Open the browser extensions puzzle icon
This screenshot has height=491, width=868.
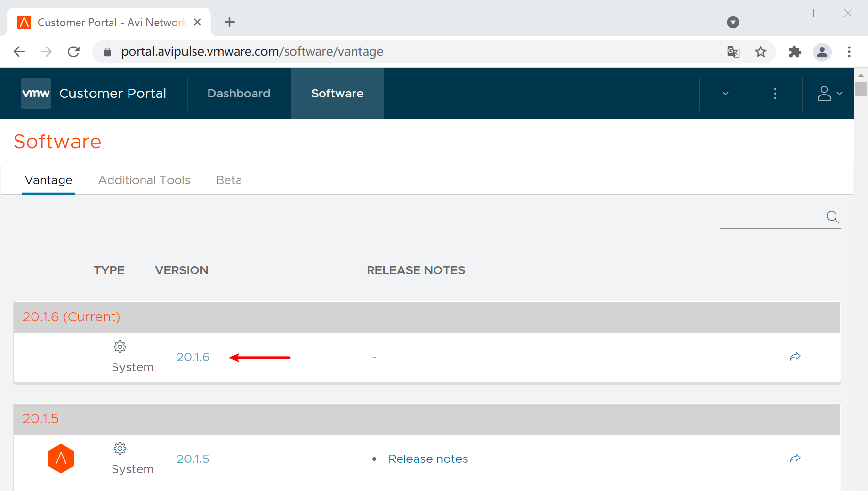pos(795,51)
